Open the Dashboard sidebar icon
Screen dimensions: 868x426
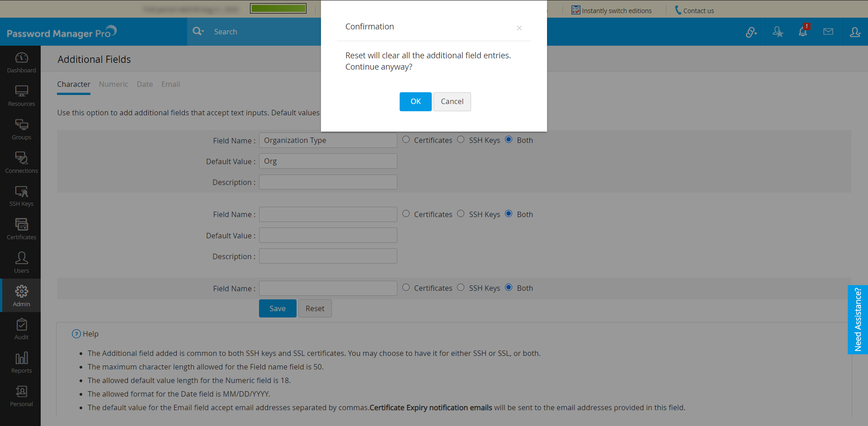(x=21, y=62)
